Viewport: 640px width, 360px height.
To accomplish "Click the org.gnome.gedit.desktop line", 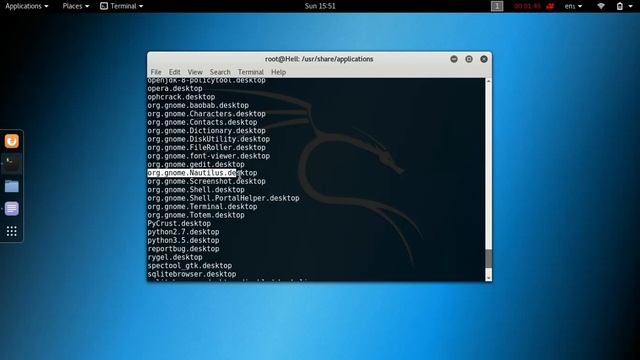I will click(196, 164).
